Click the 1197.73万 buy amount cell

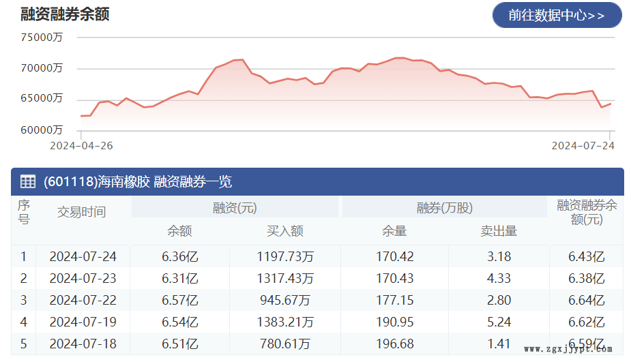click(285, 256)
